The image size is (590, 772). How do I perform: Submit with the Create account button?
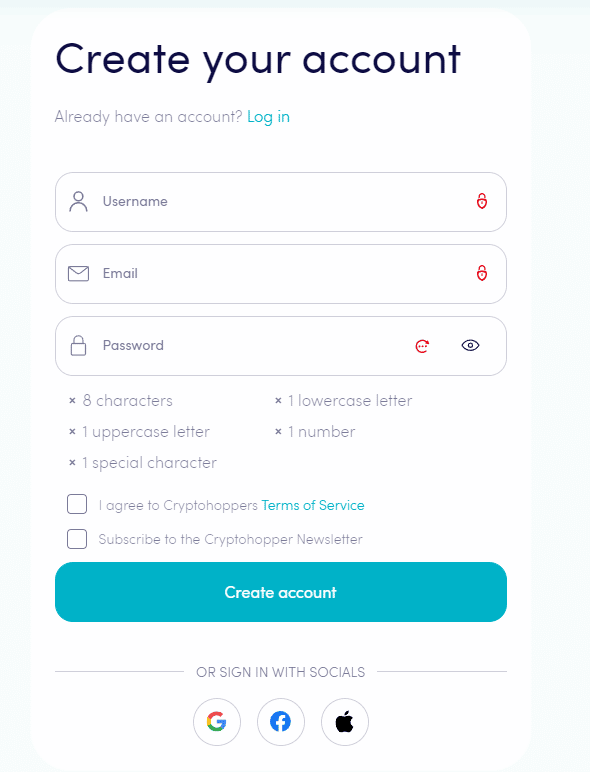[x=281, y=592]
